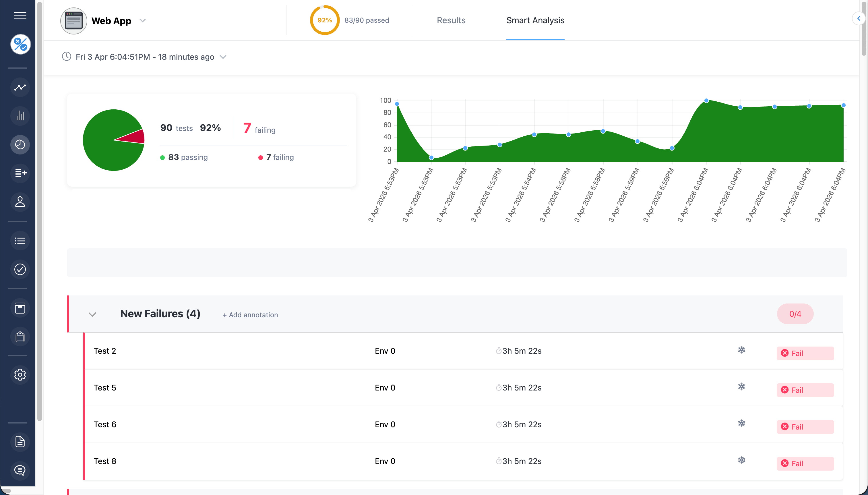
Task: Open the hamburger menu icon
Action: (20, 16)
